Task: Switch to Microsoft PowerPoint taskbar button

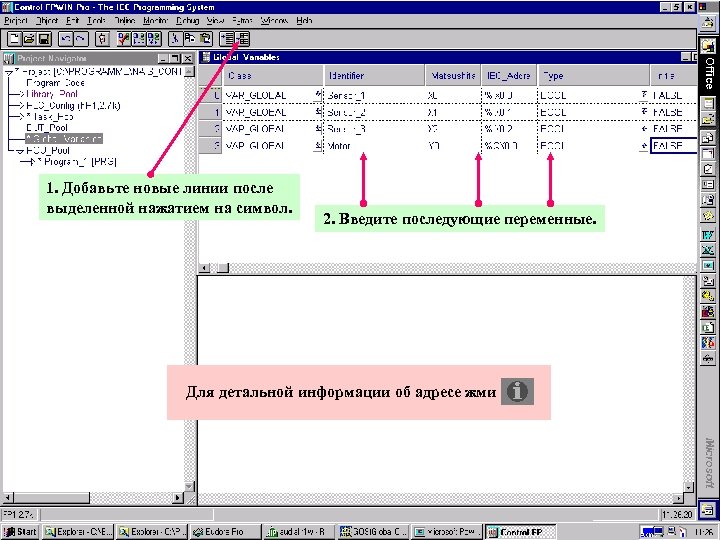Action: coord(447,532)
